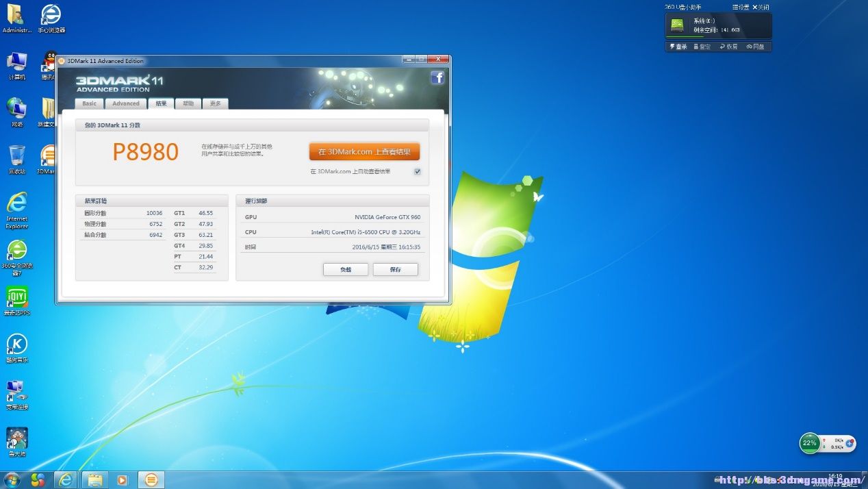The image size is (868, 489).
Task: Launch the media player taskbar icon
Action: pyautogui.click(x=123, y=480)
